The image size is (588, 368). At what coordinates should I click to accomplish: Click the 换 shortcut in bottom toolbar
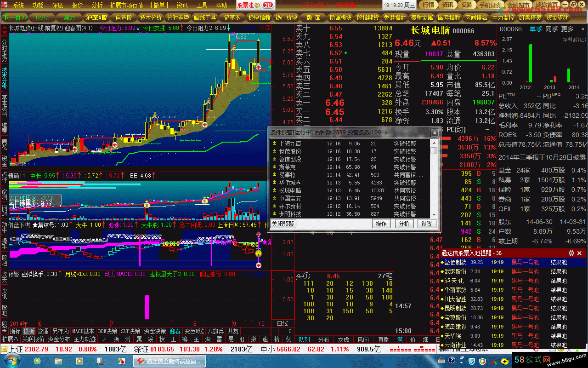point(116,339)
